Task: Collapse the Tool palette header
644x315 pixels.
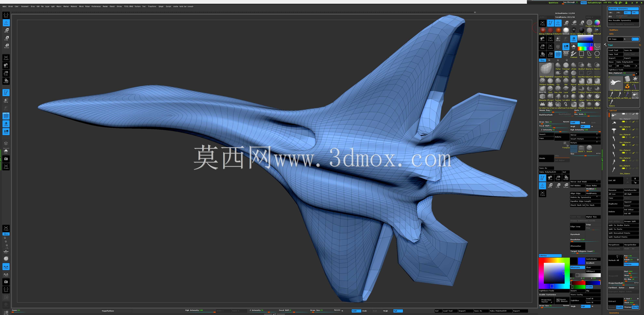Action: pos(610,45)
